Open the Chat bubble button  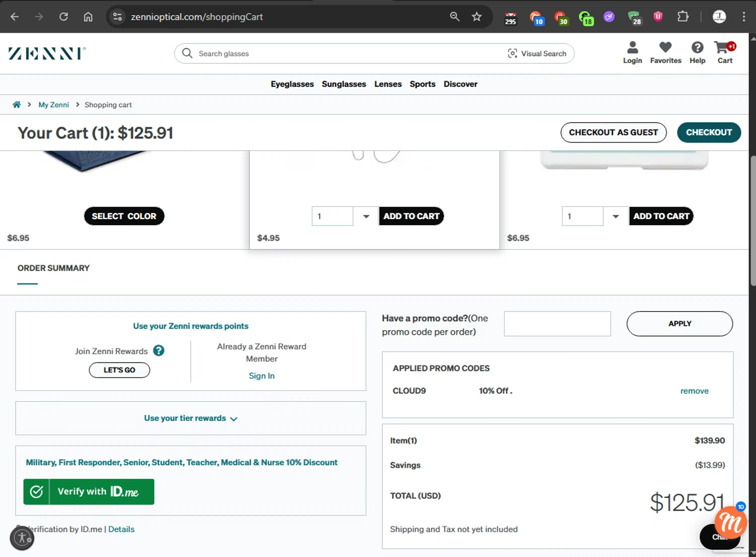coord(720,537)
